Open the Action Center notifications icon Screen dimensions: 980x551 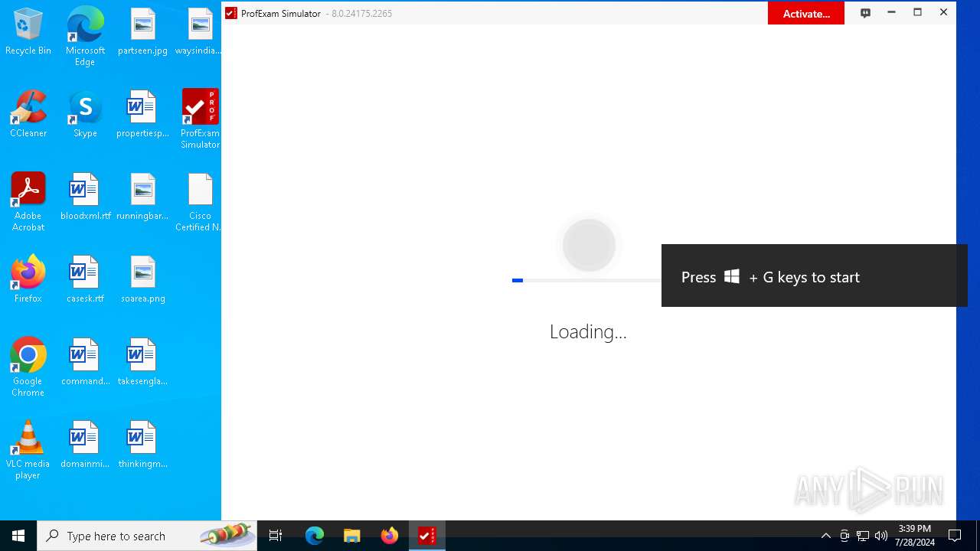(955, 536)
